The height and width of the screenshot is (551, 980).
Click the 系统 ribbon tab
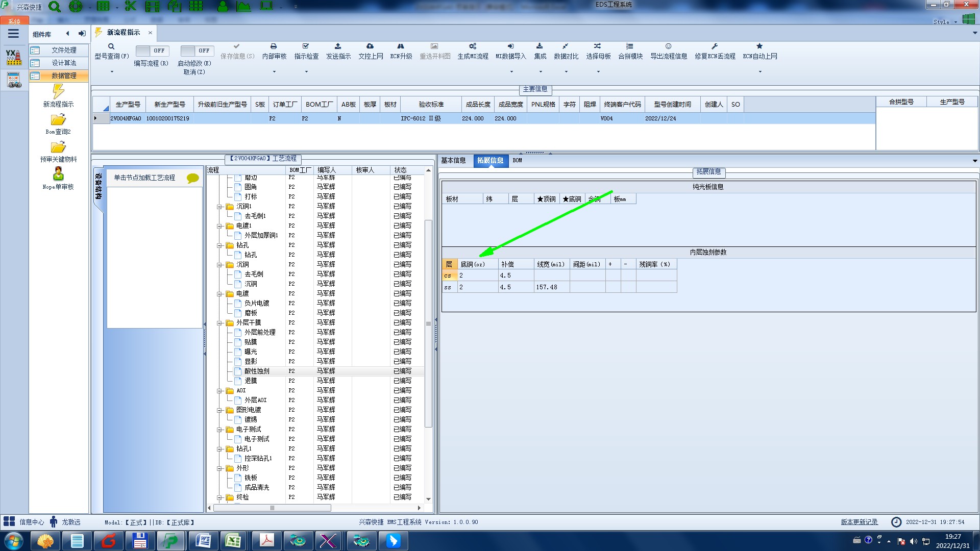coord(14,21)
